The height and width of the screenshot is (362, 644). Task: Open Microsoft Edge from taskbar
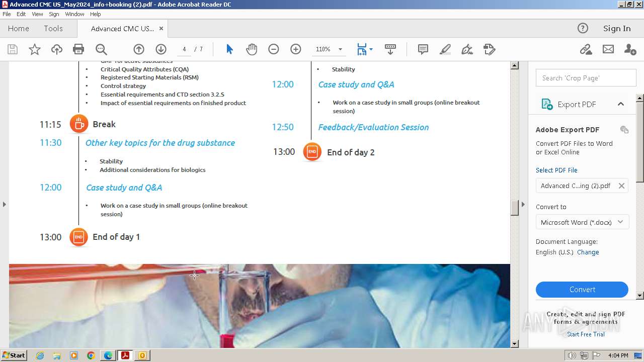[x=108, y=355]
